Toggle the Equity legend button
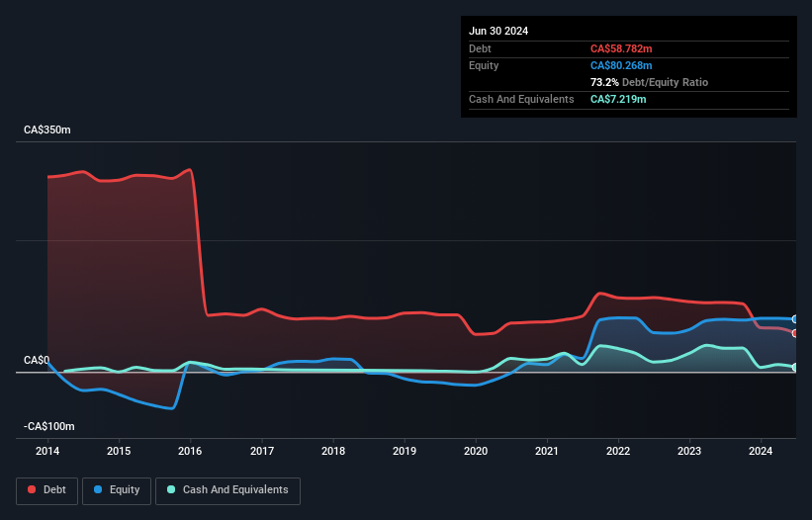The image size is (812, 520). coord(117,490)
